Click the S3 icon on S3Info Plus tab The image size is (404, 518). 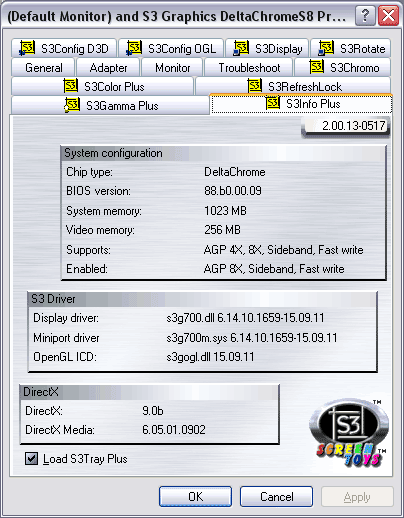pos(273,103)
